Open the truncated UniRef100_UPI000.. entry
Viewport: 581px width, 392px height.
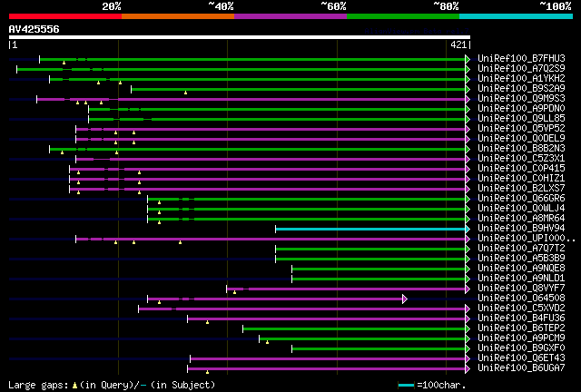coord(527,239)
